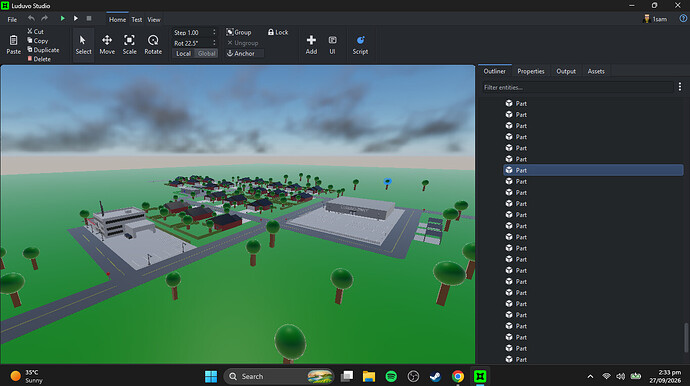Open the 35°C Sunny weather widget
Screen dimensions: 690x386
point(27,376)
